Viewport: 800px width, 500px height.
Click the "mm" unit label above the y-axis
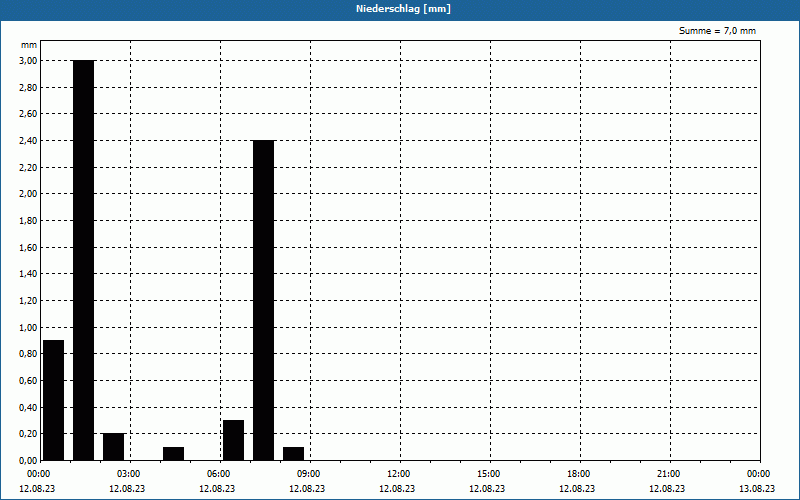(x=29, y=45)
